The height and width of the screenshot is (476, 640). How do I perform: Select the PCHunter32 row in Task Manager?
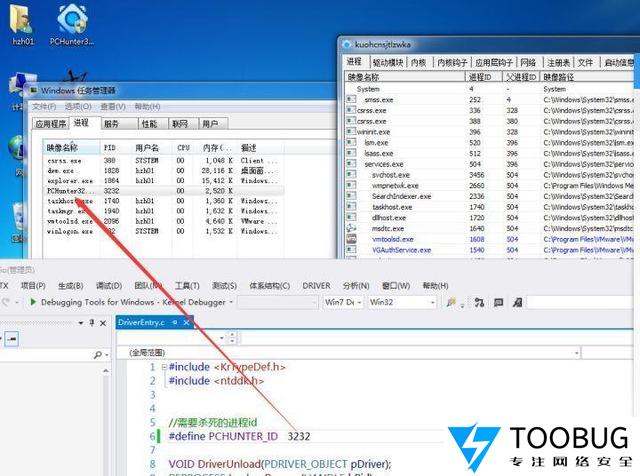(x=162, y=191)
